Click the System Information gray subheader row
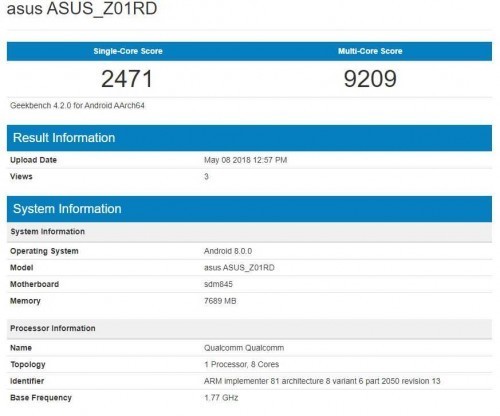Image resolution: width=500 pixels, height=416 pixels. click(249, 232)
